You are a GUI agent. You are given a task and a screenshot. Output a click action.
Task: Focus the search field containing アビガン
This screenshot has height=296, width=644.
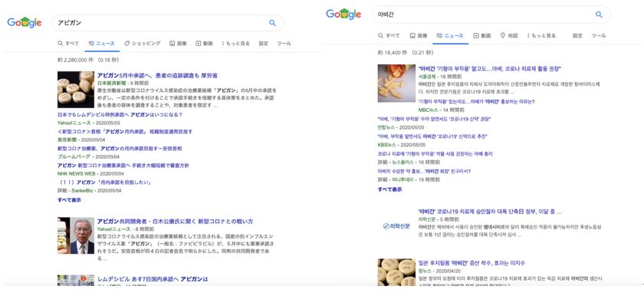click(168, 23)
